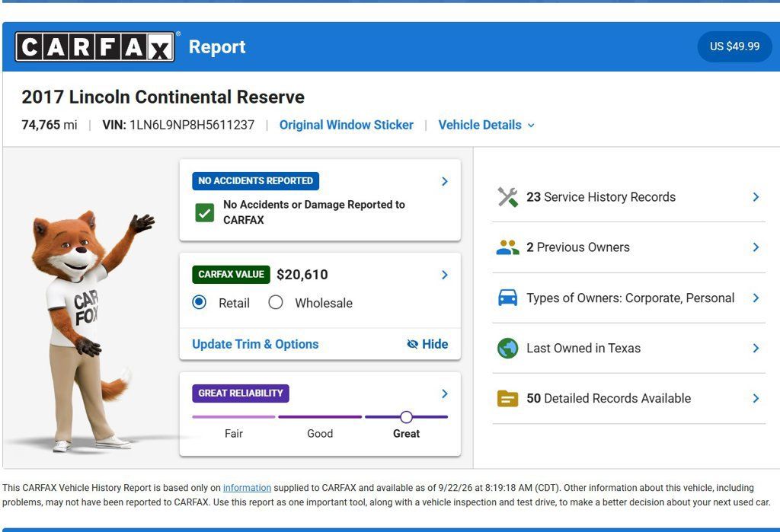Select the Retail radio button
780x532 pixels.
pos(199,302)
